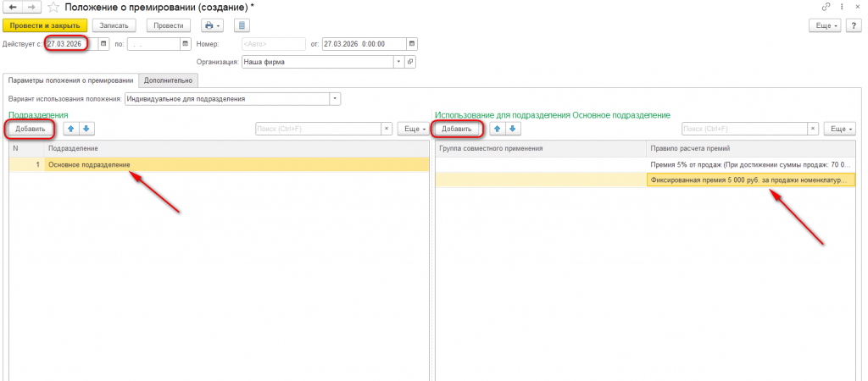868x381 pixels.
Task: Open the calendar for the document 'от' date
Action: click(x=412, y=44)
